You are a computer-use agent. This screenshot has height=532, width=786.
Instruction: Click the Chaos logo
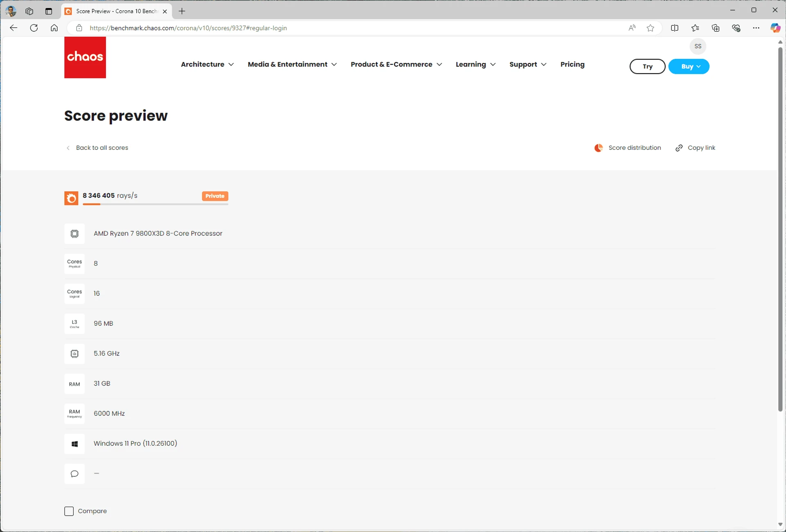click(85, 57)
